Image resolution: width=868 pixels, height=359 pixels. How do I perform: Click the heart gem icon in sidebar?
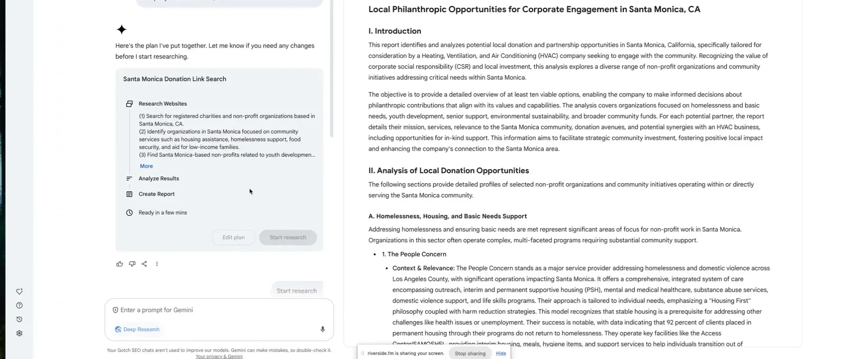coord(19,292)
